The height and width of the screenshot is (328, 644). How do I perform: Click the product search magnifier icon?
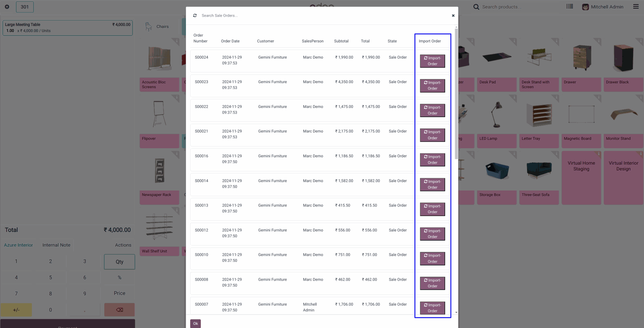coord(476,7)
